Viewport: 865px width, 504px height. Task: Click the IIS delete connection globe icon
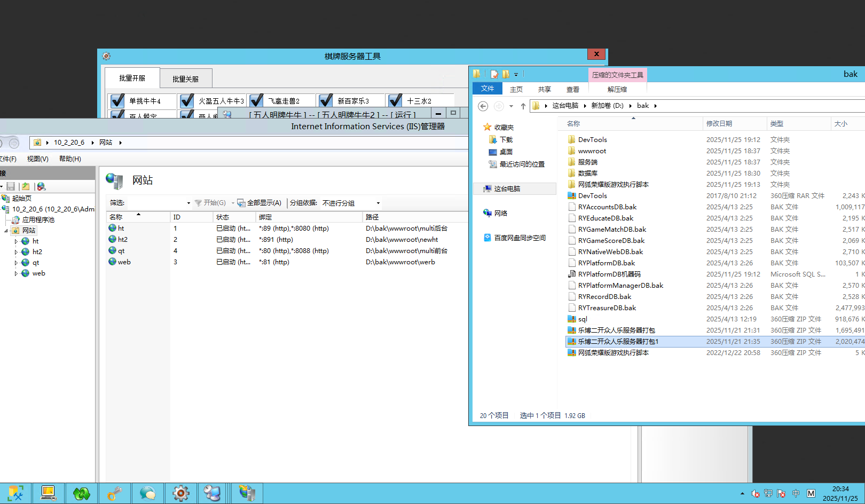point(41,186)
